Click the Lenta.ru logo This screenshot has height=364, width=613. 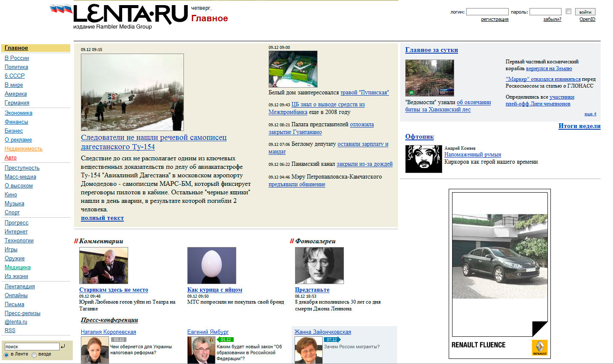point(131,14)
